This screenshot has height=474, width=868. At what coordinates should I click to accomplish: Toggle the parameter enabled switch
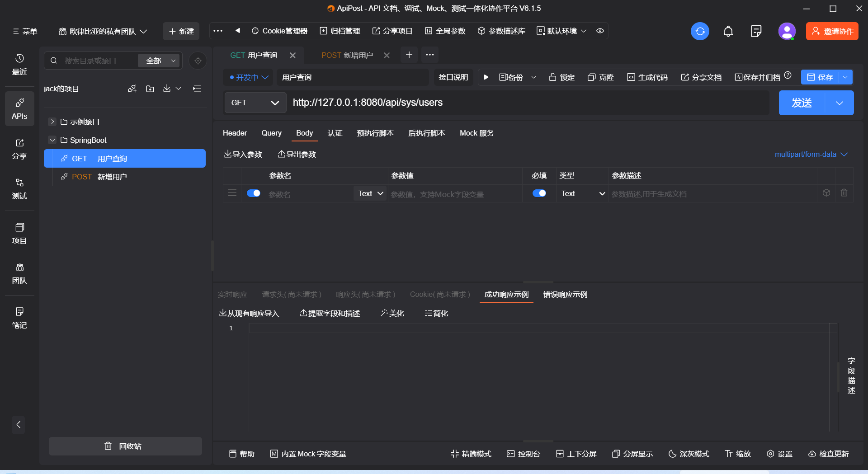pos(254,193)
